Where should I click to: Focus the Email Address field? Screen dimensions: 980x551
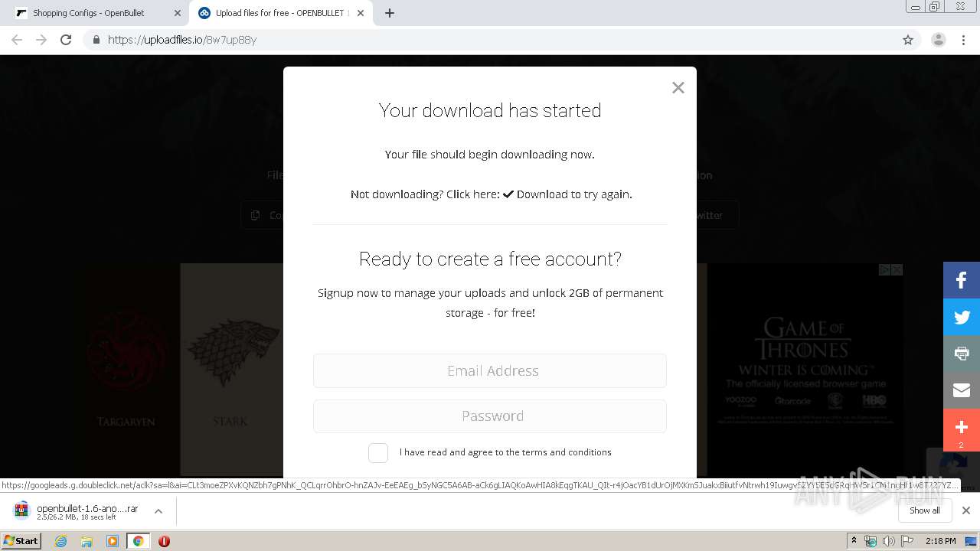click(490, 370)
